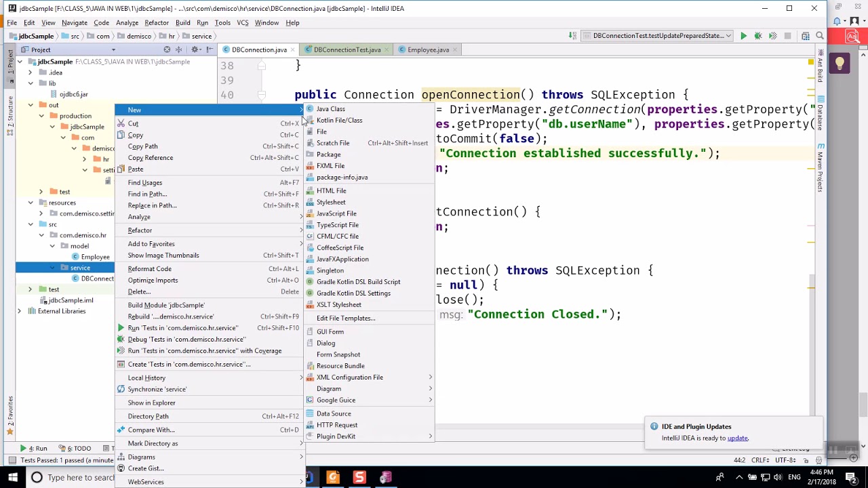Collapse the resources folder node
The width and height of the screenshot is (868, 488).
[x=31, y=203]
